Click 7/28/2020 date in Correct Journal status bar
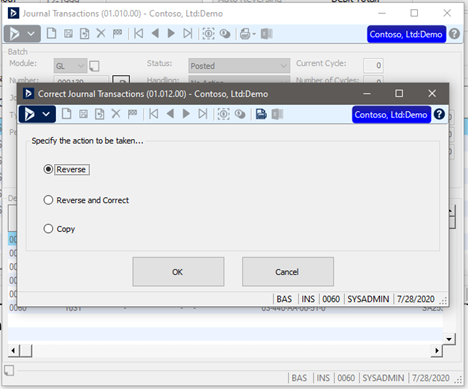Image resolution: width=468 pixels, height=389 pixels. 416,299
